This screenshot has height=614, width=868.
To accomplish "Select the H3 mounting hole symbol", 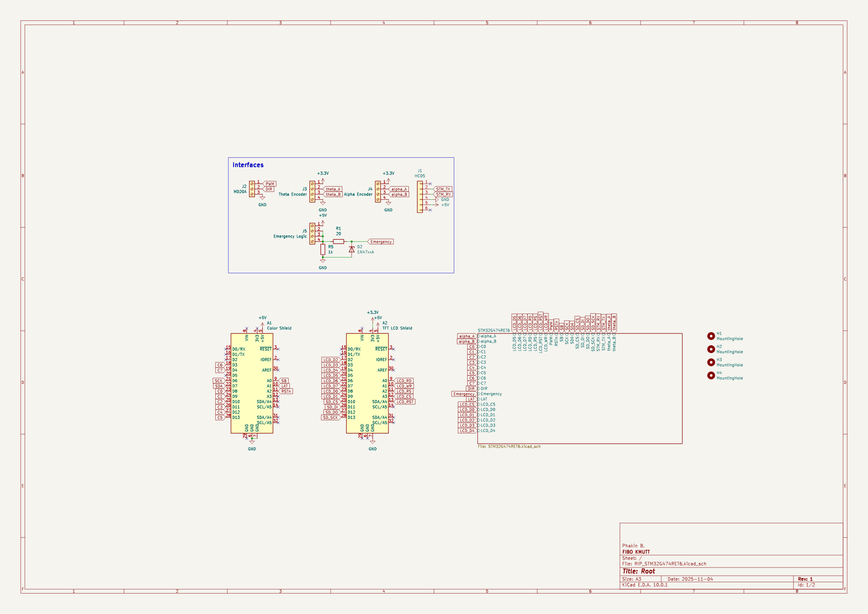I will point(711,362).
